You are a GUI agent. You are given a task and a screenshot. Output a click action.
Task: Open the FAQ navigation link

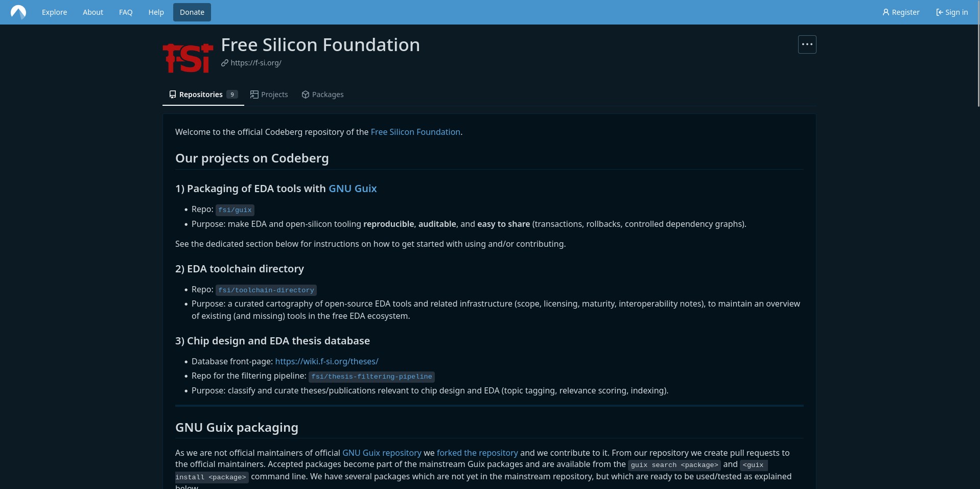126,12
